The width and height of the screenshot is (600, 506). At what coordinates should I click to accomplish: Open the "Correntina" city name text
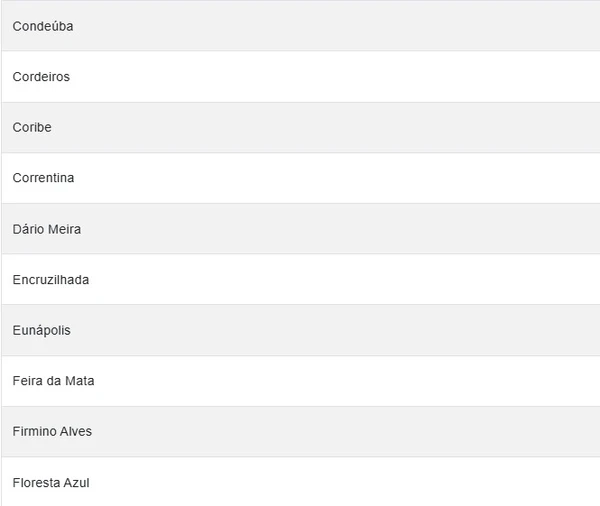pyautogui.click(x=43, y=178)
